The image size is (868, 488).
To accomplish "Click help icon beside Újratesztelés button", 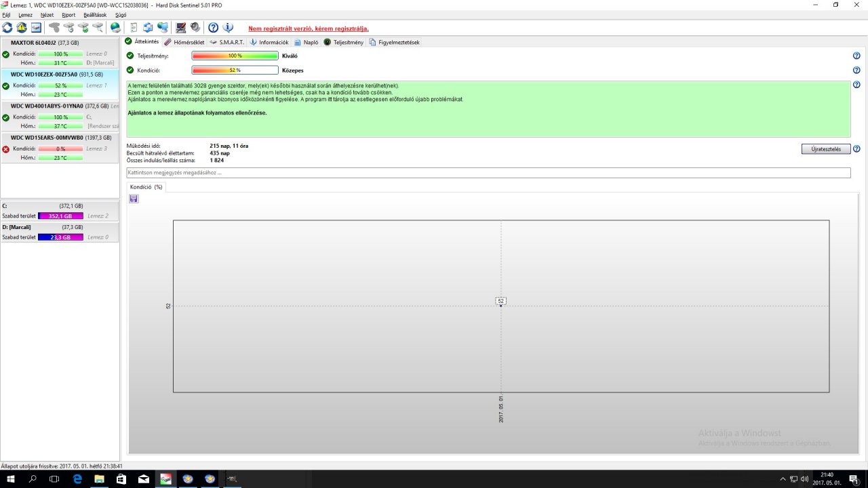I will [856, 149].
